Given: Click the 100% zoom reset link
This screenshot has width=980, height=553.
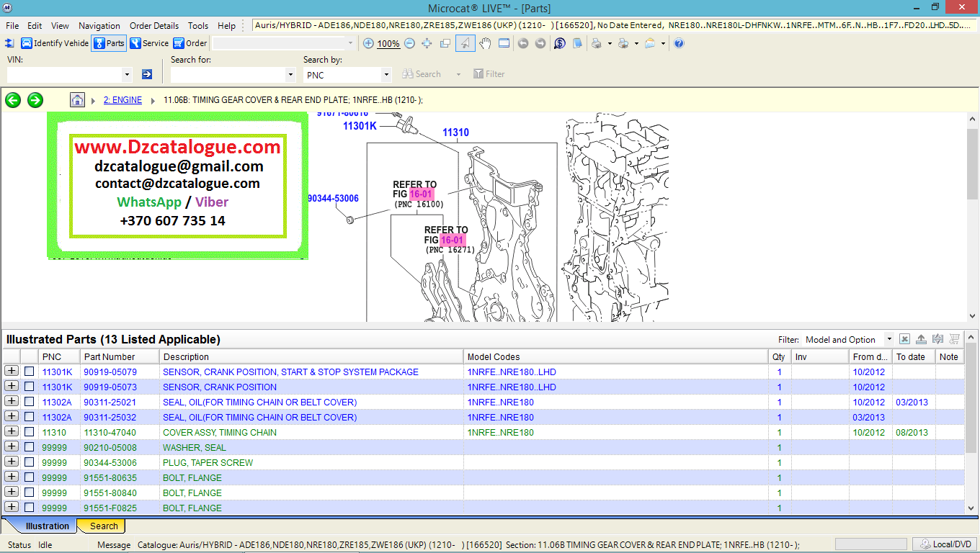Looking at the screenshot, I should point(388,44).
